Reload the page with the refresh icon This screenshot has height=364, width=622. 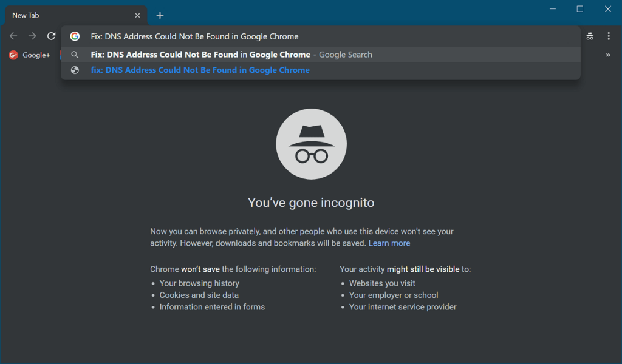pos(51,36)
